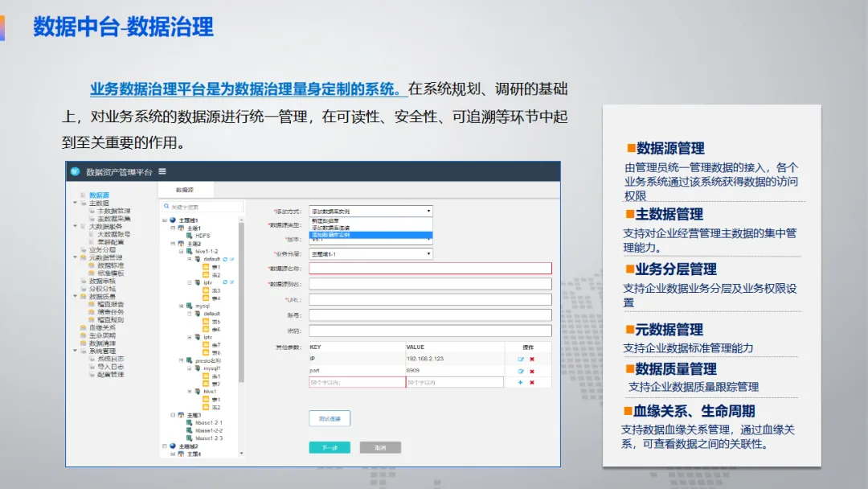The image size is (868, 489).
Task: Click the folder icon beside 血缘关系
Action: (84, 328)
